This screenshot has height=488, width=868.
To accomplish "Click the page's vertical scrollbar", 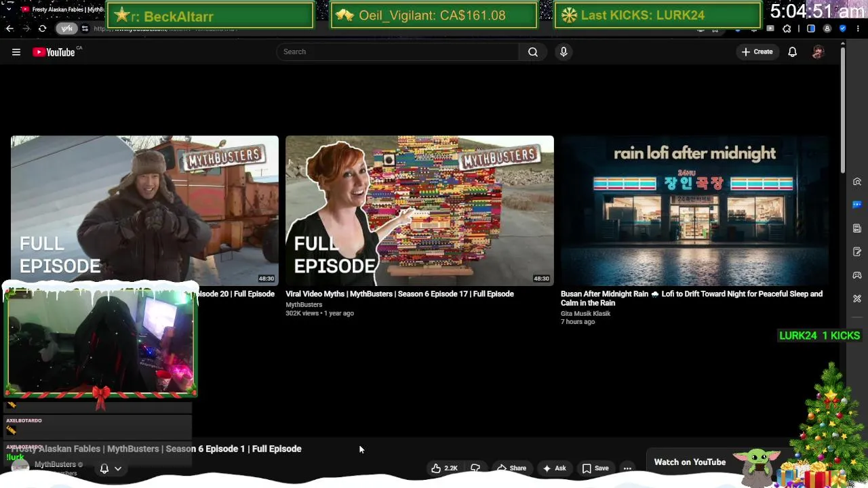I will (x=843, y=108).
